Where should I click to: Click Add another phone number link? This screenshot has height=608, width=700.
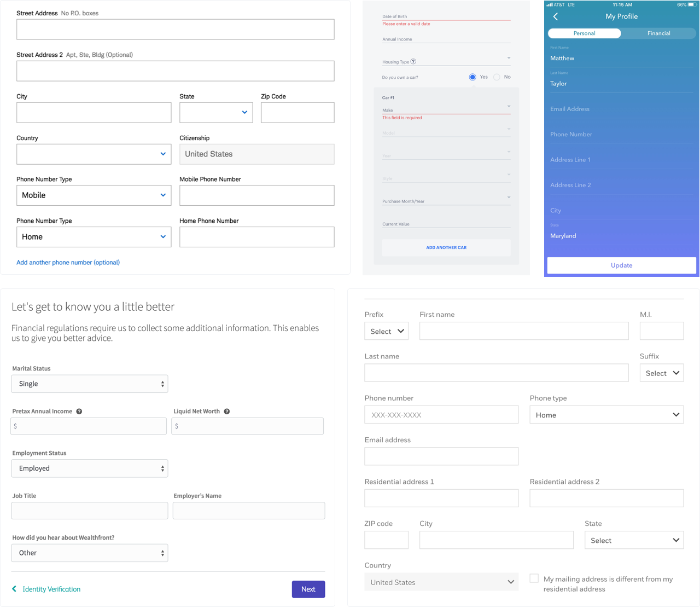tap(68, 263)
